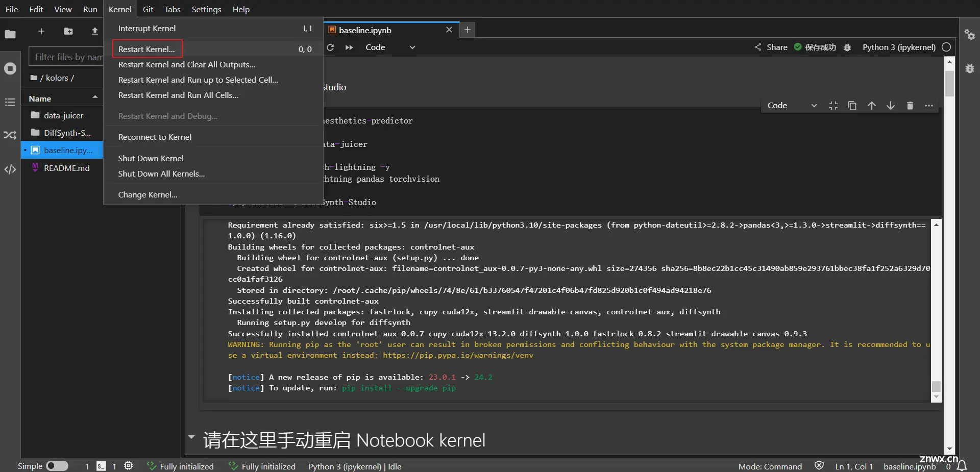
Task: Open the code snippets sidebar icon
Action: pos(10,169)
